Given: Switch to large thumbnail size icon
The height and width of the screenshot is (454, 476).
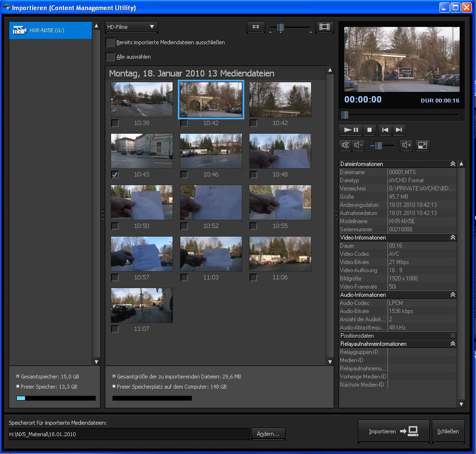Looking at the screenshot, I should [325, 27].
